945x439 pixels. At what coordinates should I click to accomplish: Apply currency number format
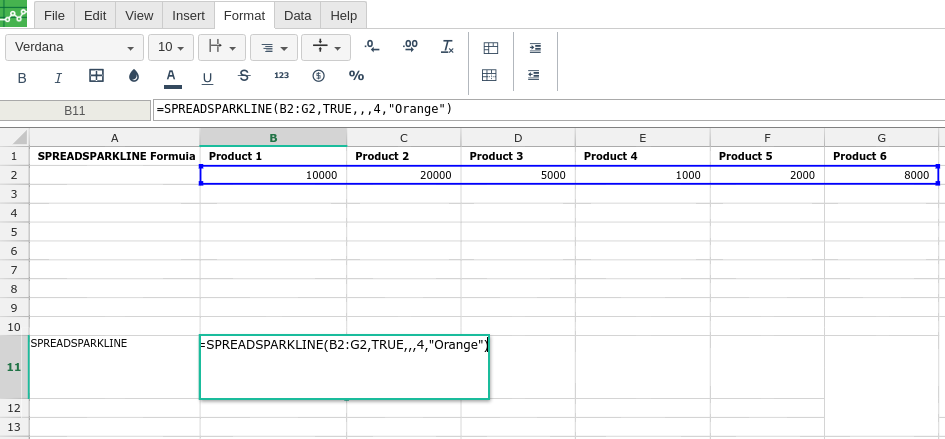pos(319,75)
